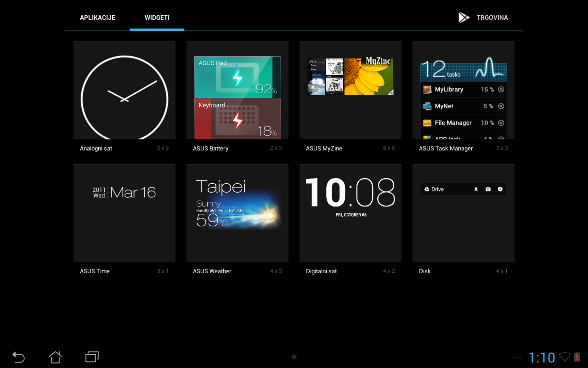Tap the Drive plus icon

(x=500, y=189)
